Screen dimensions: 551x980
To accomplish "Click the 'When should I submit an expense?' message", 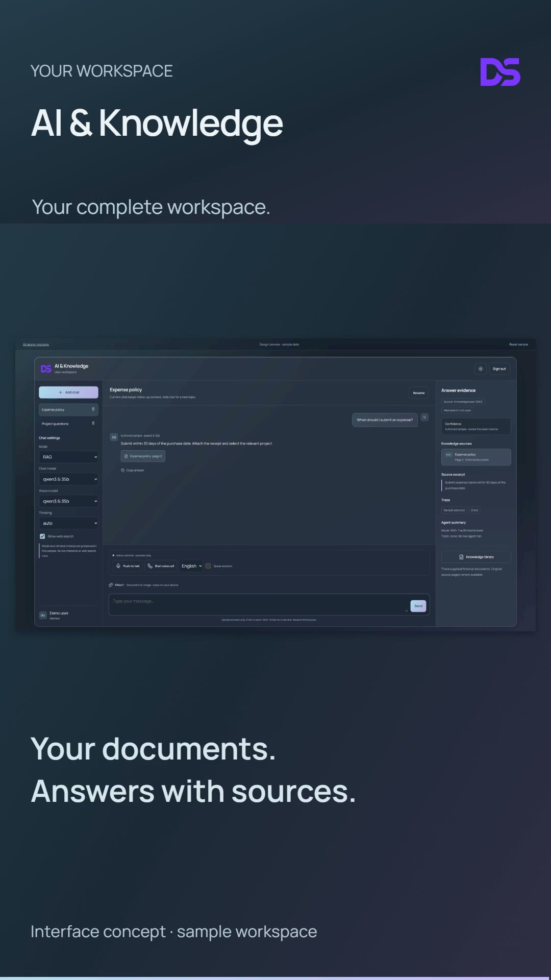I will tap(385, 420).
